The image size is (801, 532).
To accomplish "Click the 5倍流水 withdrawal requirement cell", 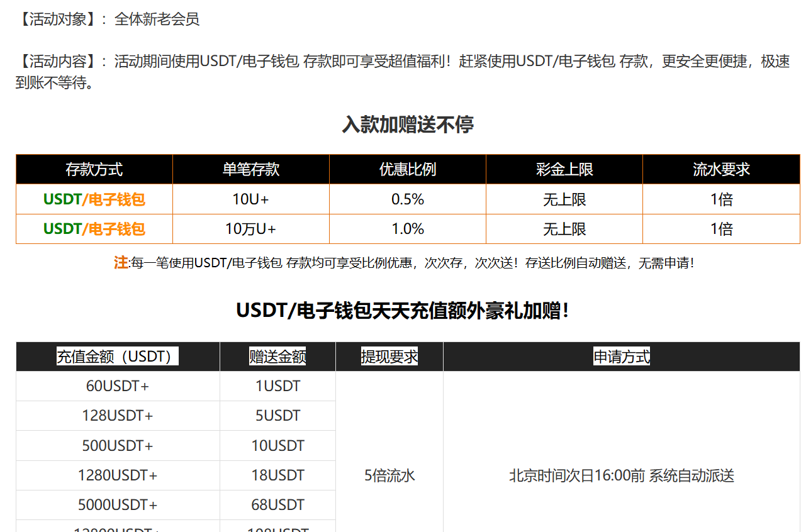I will 389,475.
